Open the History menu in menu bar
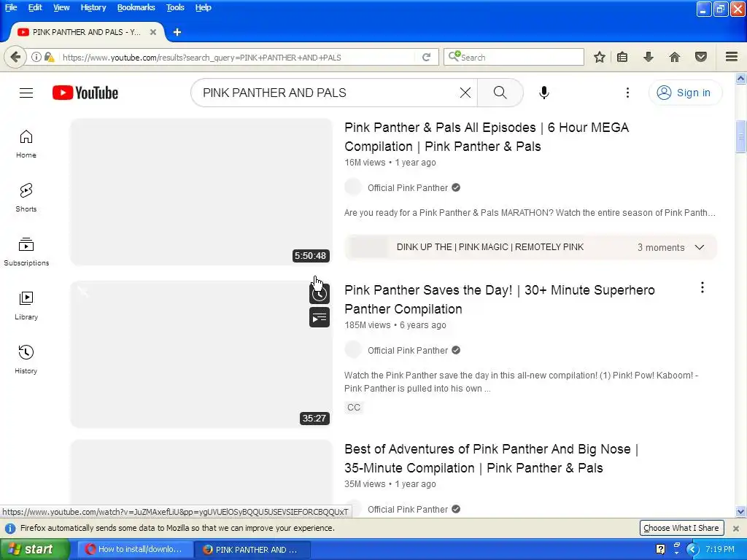This screenshot has width=747, height=560. [x=93, y=7]
